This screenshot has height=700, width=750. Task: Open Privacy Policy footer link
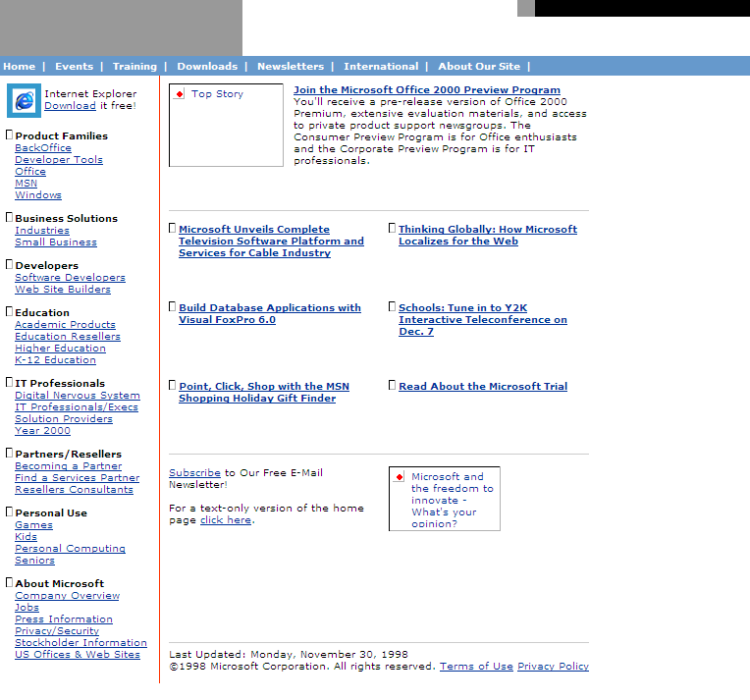click(553, 667)
